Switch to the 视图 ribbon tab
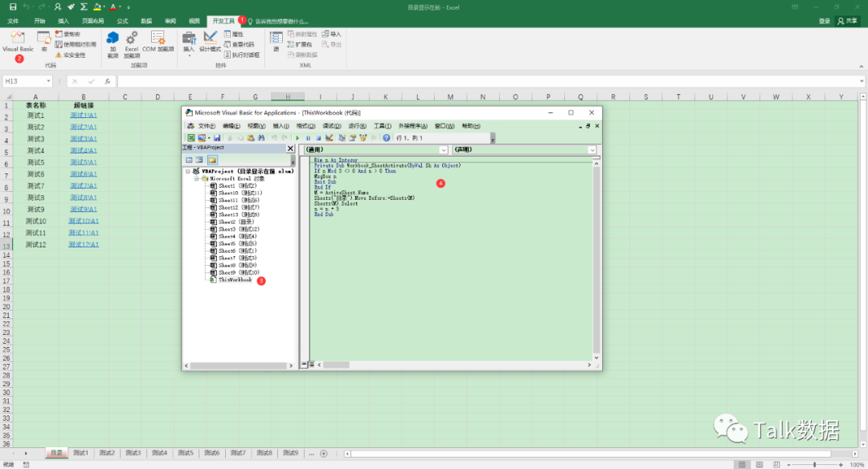 [194, 21]
